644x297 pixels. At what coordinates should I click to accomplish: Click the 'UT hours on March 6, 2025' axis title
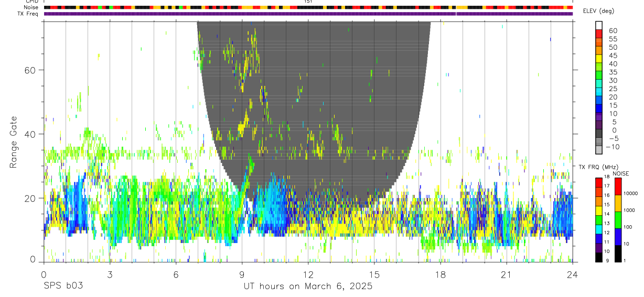308,286
